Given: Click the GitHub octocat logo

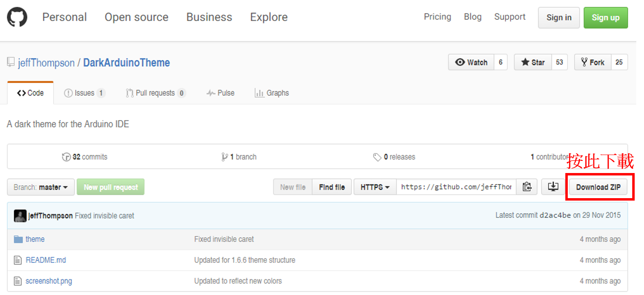Looking at the screenshot, I should [x=17, y=17].
